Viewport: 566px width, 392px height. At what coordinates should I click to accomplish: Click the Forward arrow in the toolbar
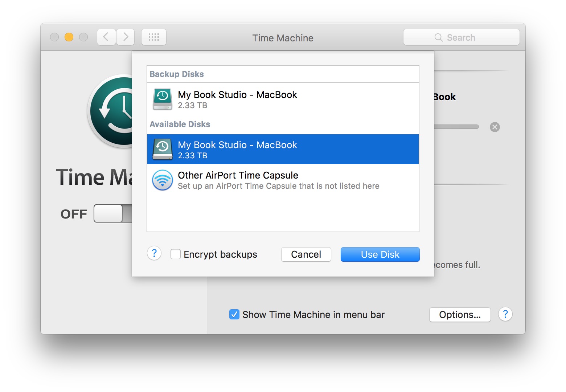[126, 37]
